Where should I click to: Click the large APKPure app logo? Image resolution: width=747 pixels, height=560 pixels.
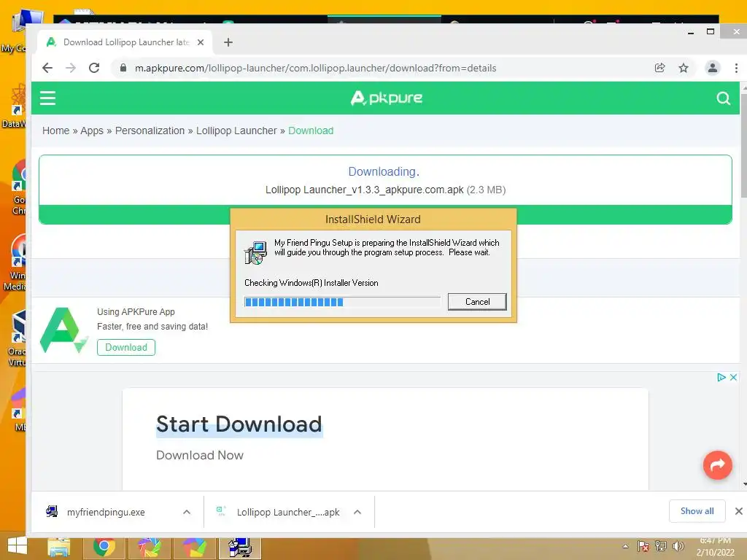click(63, 330)
